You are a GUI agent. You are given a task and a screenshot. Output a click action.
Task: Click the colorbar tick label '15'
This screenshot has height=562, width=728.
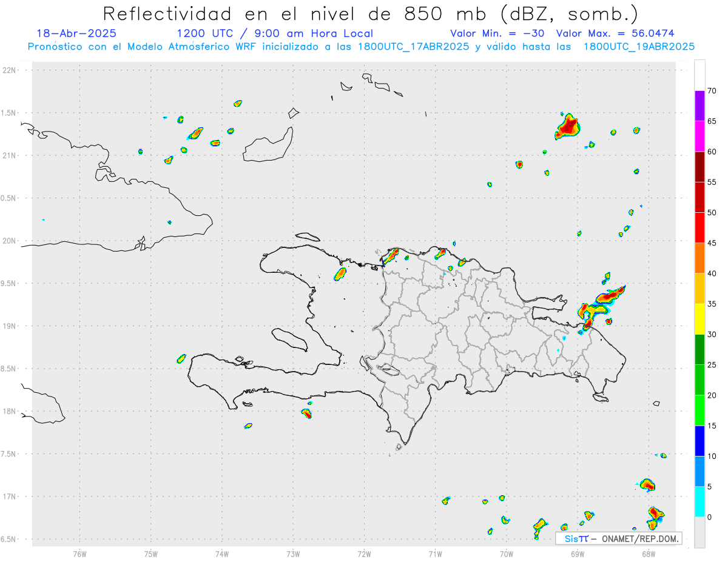click(712, 426)
